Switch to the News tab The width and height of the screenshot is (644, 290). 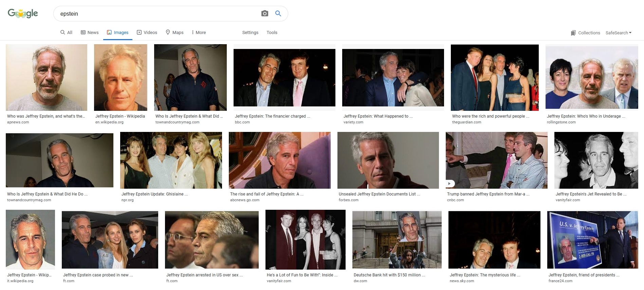pyautogui.click(x=90, y=32)
